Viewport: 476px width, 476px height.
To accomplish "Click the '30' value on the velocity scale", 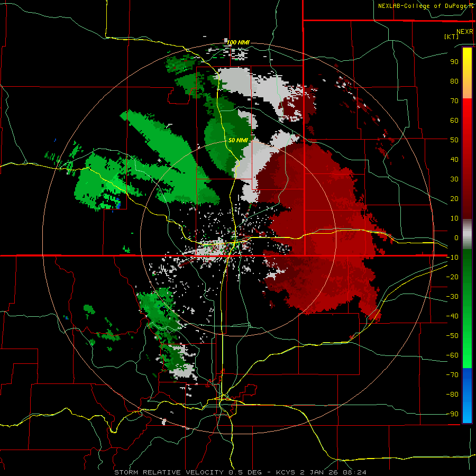I will [454, 179].
